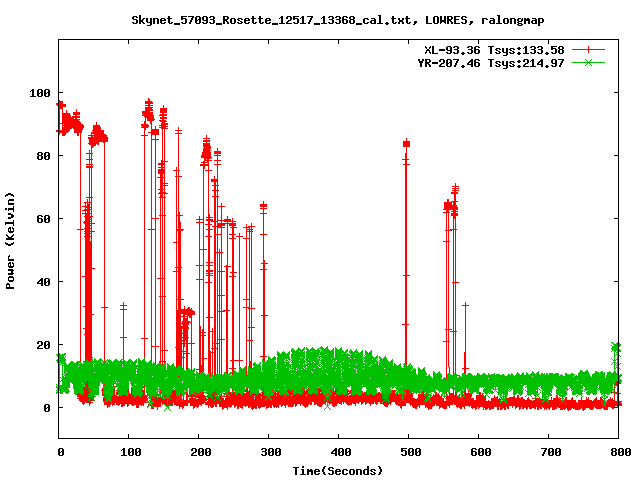Screen dimensions: 640x480
Task: Click y-axis tick label 80
Action: (x=43, y=156)
